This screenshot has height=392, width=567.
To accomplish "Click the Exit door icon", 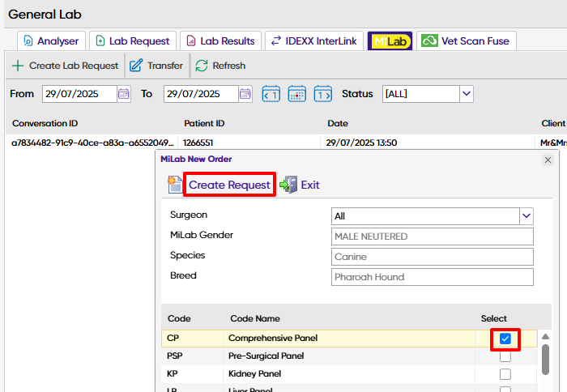I will 288,185.
